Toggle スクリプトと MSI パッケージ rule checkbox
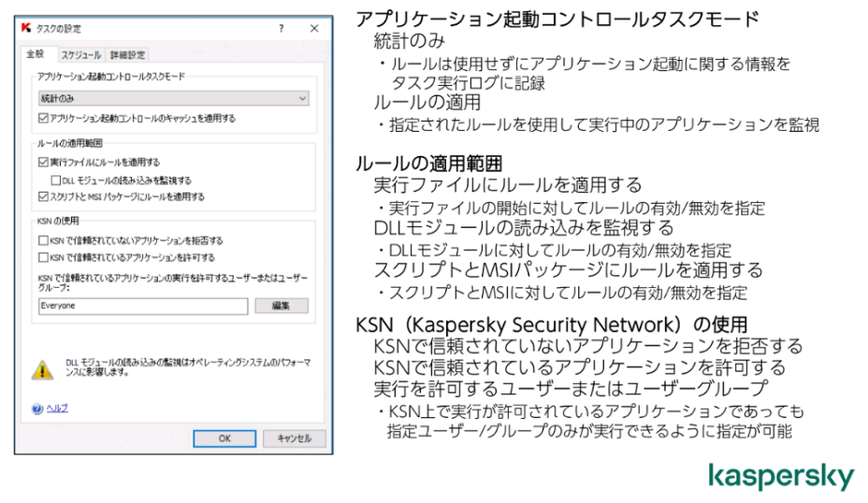The image size is (868, 503). point(43,196)
